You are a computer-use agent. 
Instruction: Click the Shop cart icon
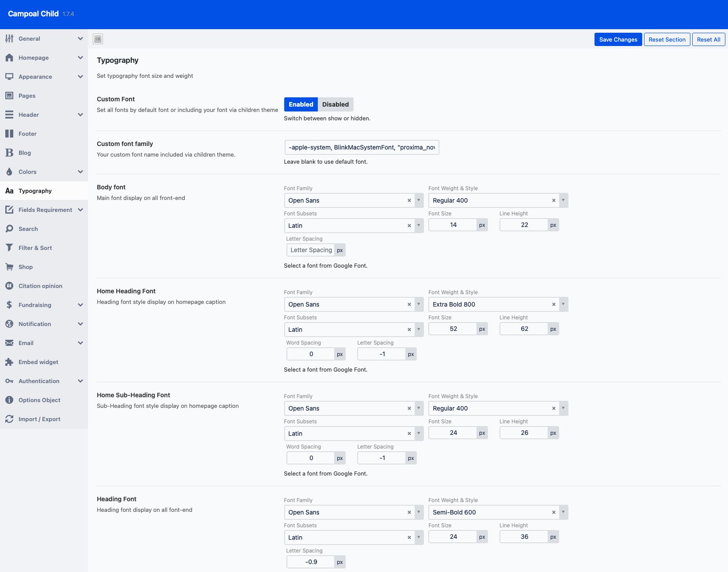point(9,267)
